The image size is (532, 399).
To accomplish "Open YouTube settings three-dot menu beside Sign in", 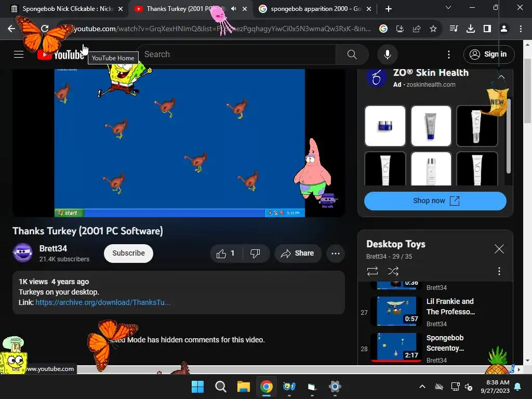I will click(448, 54).
